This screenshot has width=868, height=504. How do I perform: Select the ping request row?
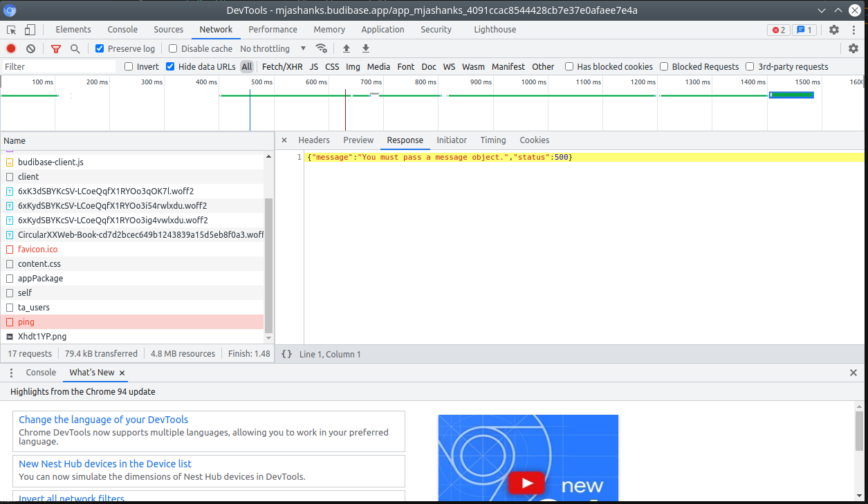click(x=132, y=322)
